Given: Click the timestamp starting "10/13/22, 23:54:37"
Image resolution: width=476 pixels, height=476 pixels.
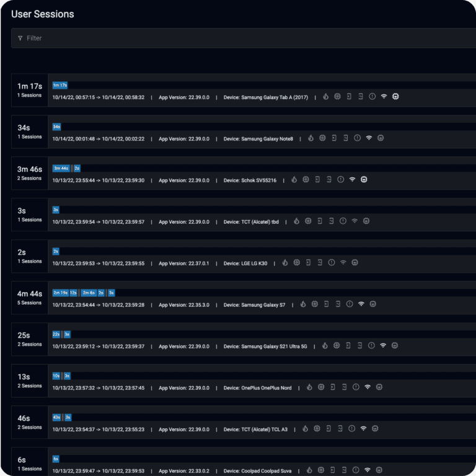Looking at the screenshot, I should tap(99, 430).
